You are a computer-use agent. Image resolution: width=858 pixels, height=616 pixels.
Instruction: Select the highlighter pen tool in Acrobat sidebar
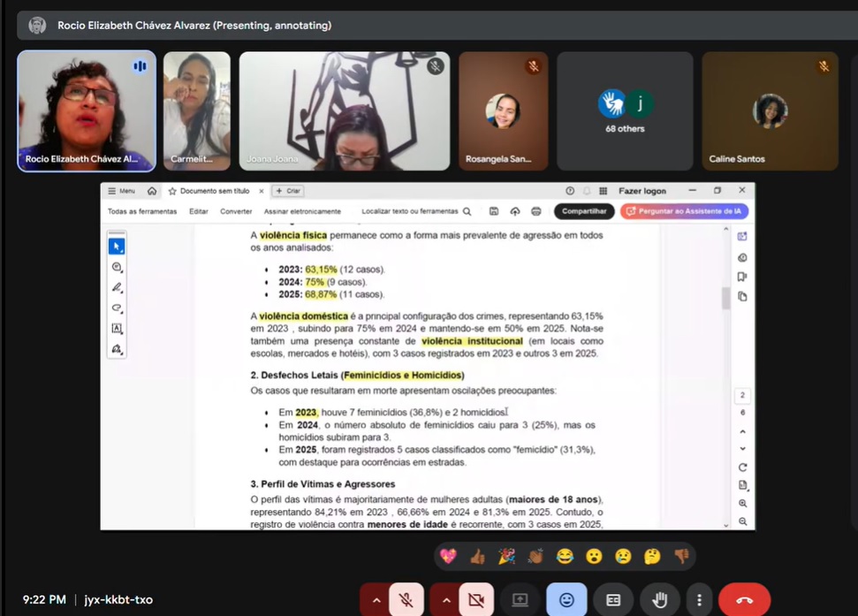tap(117, 287)
